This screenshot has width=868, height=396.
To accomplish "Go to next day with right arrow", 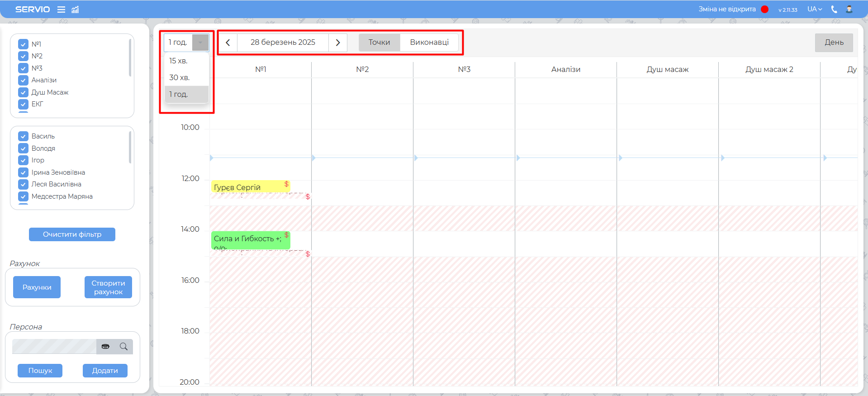I will pyautogui.click(x=337, y=43).
